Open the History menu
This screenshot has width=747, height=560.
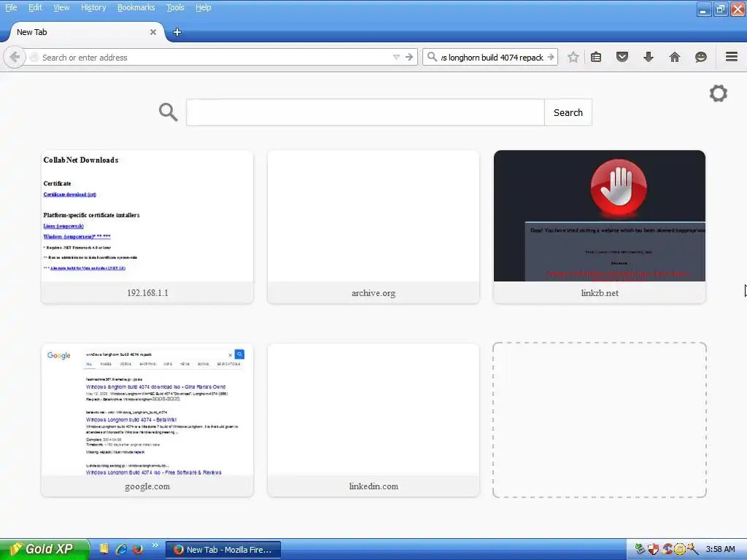[93, 7]
